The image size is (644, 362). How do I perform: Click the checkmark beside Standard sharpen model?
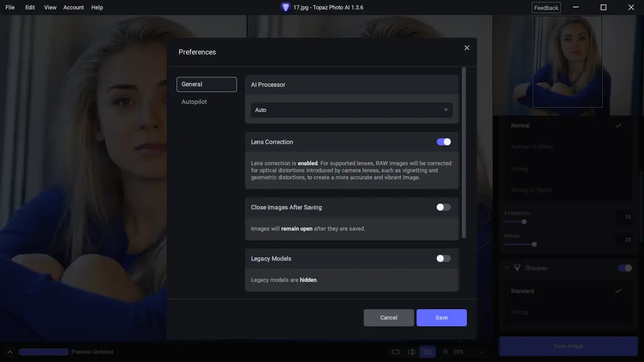click(x=618, y=291)
